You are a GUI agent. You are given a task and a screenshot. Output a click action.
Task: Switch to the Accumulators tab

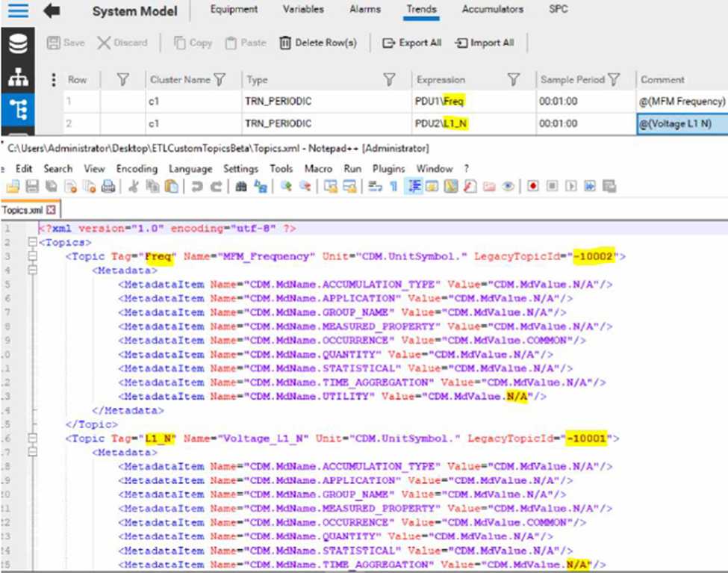click(492, 9)
